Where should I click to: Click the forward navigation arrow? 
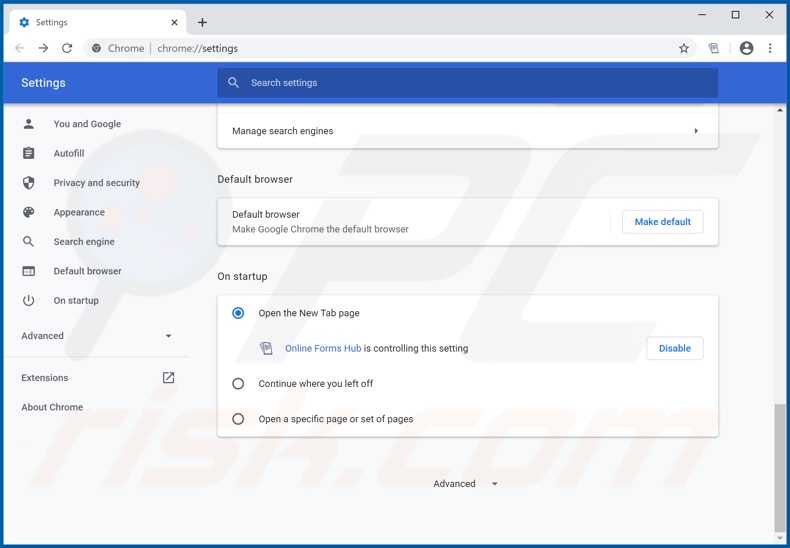click(43, 48)
